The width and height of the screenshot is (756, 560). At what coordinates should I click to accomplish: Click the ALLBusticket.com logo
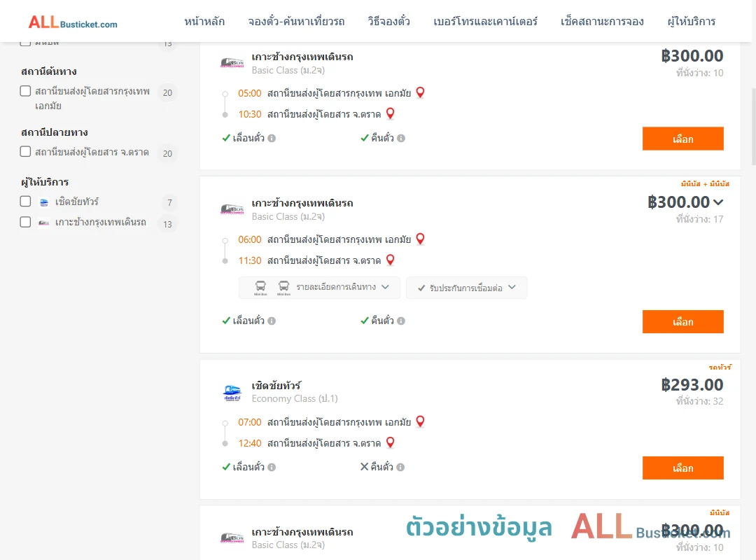click(x=73, y=22)
